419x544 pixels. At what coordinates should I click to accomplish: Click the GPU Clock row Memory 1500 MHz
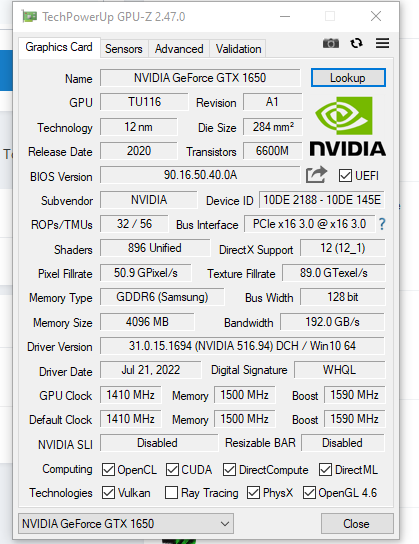[x=245, y=395]
